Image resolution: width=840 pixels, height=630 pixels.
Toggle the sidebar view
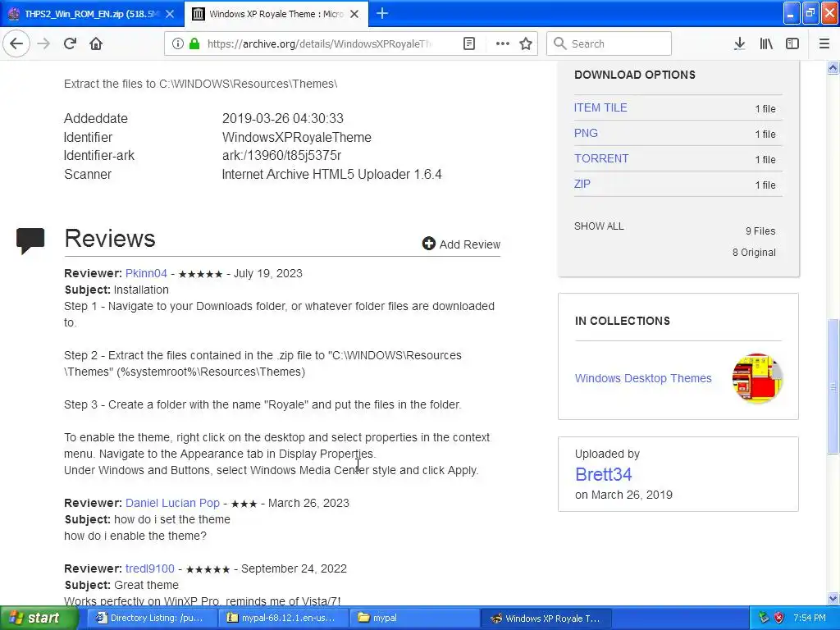pyautogui.click(x=792, y=43)
